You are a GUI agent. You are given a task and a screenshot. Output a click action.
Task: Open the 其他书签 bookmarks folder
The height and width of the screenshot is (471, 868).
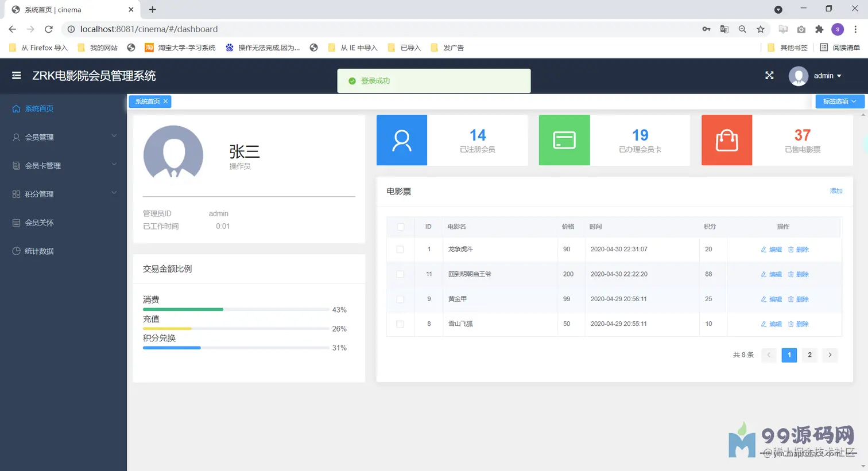click(x=788, y=48)
